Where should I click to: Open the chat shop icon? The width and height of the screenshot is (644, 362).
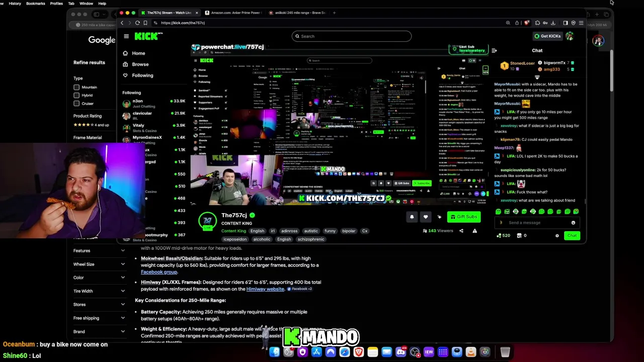pos(519,236)
